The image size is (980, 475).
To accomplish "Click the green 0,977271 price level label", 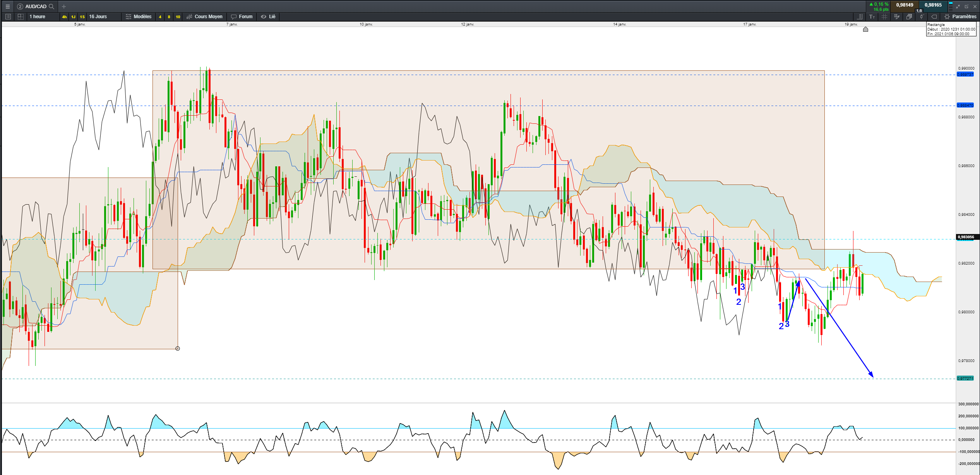I will coord(965,378).
